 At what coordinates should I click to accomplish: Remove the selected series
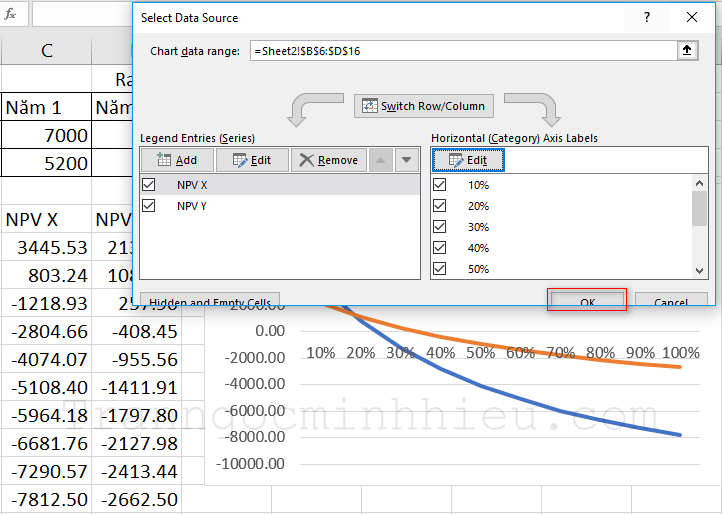[328, 160]
